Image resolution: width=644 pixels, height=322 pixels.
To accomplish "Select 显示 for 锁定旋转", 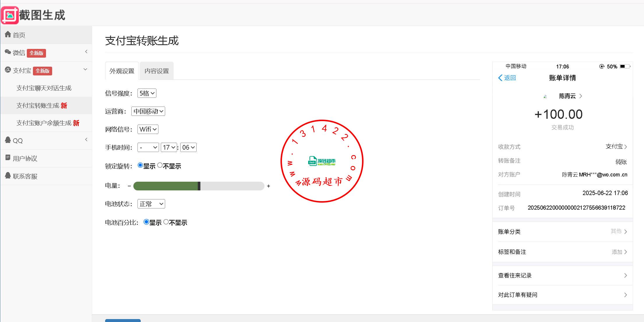I will coord(140,165).
